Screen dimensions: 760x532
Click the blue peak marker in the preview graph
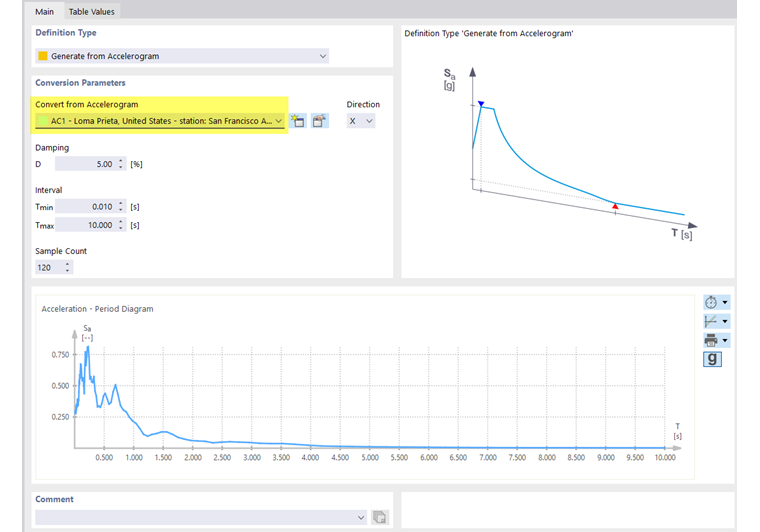coord(481,104)
